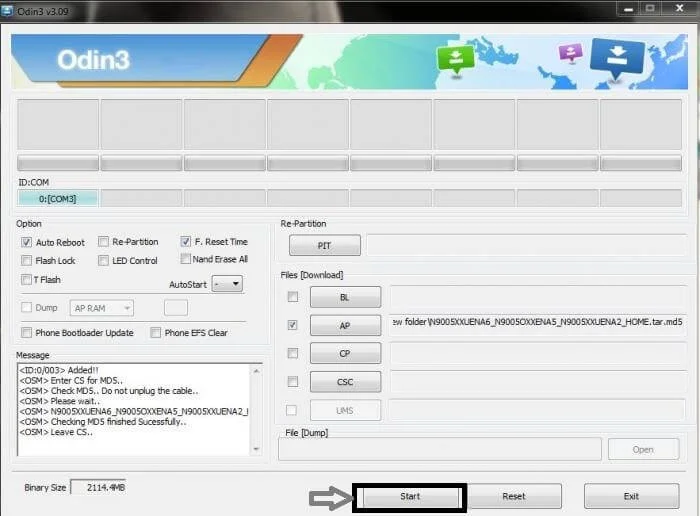Click the purple transfer banner icon
Image resolution: width=700 pixels, height=516 pixels.
[570, 52]
